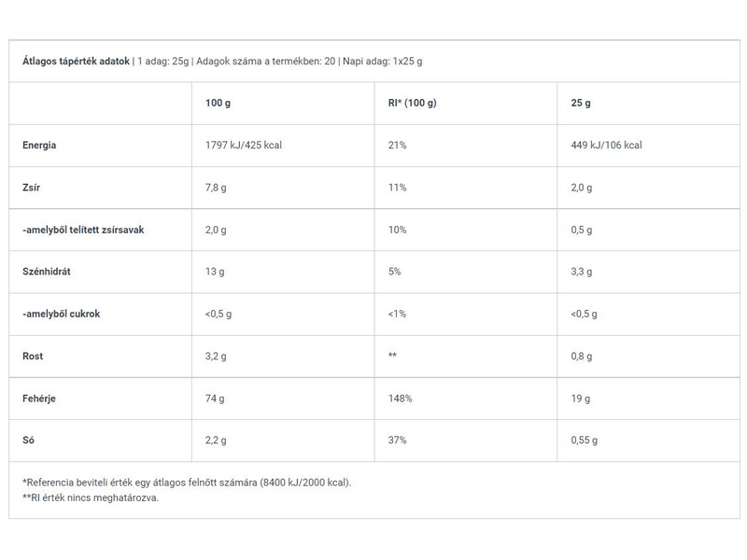Screen dimensions: 747x560
Task: Select the 25 g column header
Action: click(581, 103)
